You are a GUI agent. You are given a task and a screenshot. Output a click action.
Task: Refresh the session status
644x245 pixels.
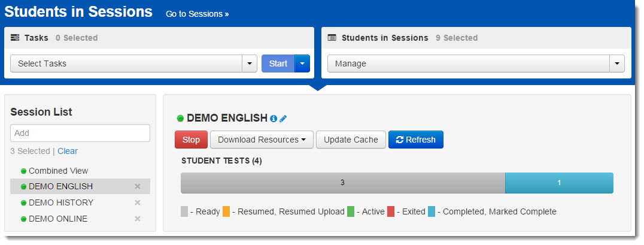(415, 140)
